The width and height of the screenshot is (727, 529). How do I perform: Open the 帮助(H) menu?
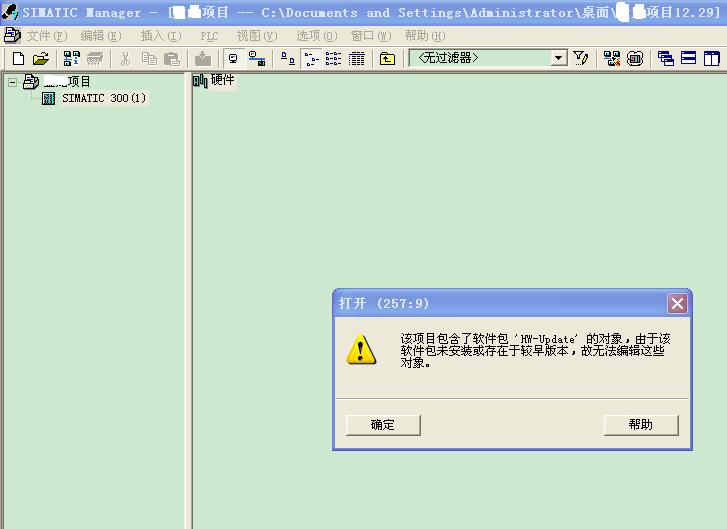(425, 36)
